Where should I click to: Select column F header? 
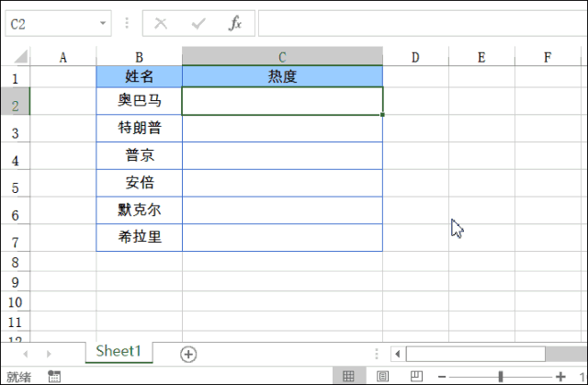click(x=548, y=57)
